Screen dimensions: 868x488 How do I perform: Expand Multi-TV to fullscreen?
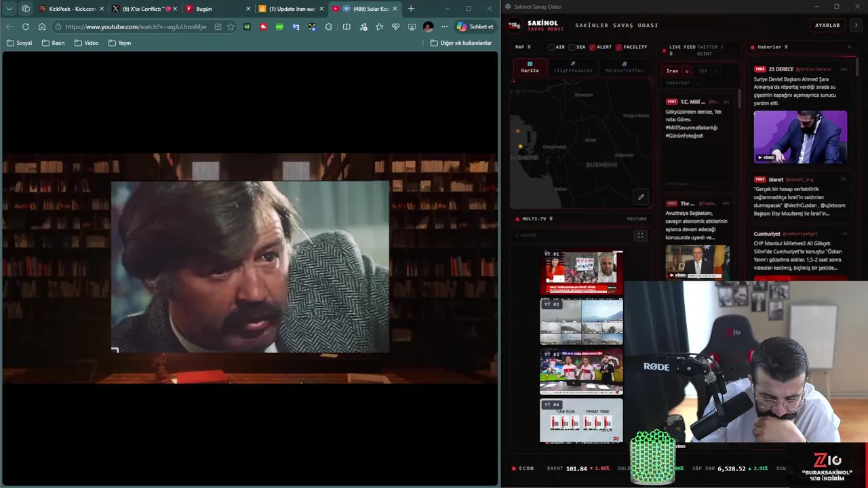639,235
